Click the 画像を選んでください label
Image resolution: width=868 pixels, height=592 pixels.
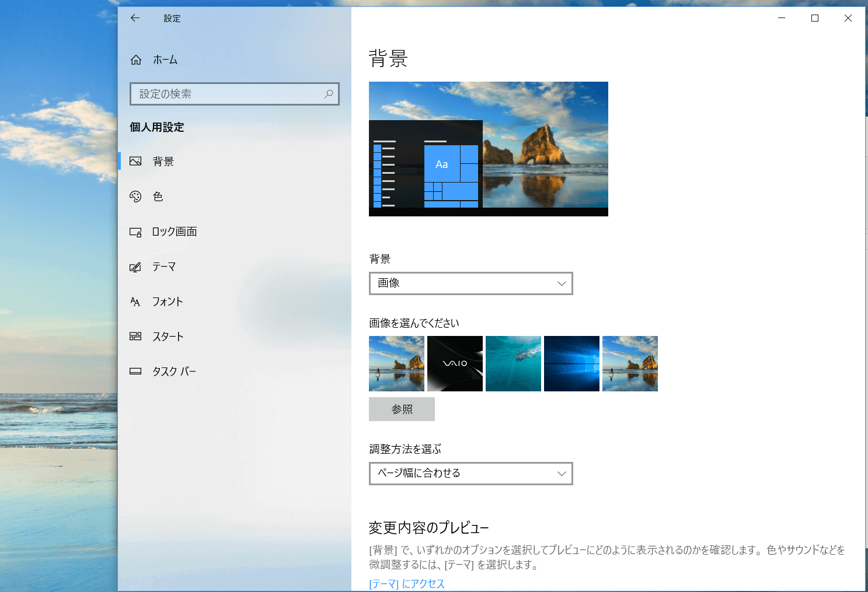click(x=414, y=323)
